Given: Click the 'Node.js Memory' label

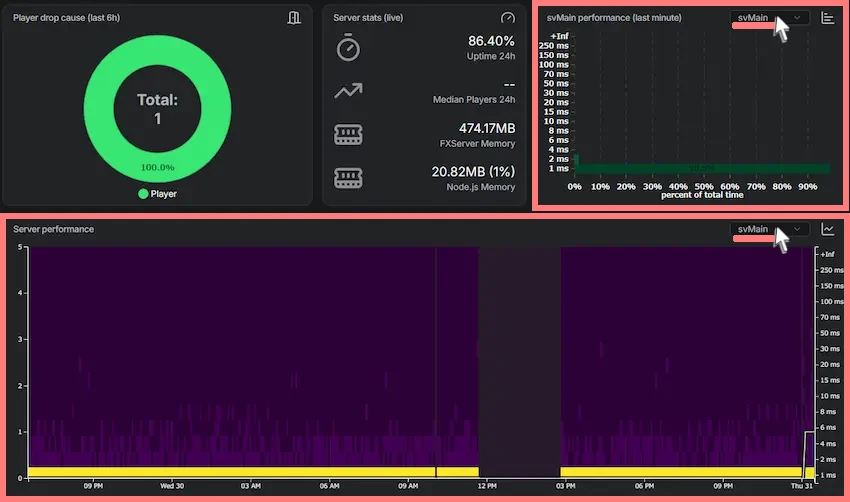Looking at the screenshot, I should pyautogui.click(x=481, y=186).
